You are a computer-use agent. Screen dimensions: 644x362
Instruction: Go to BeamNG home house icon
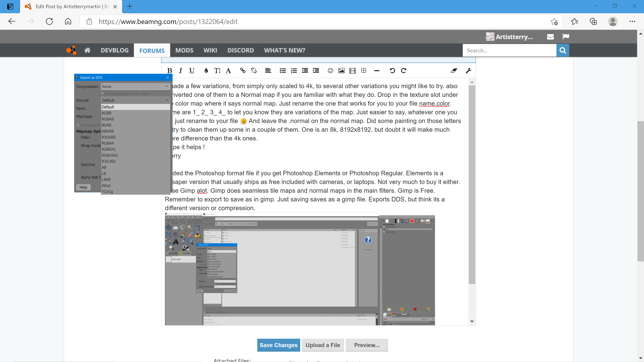(87, 50)
